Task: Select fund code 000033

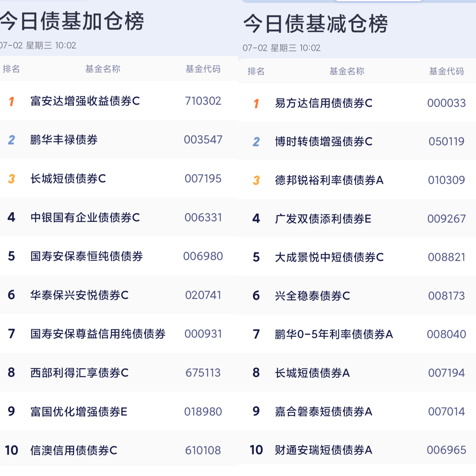Action: point(446,103)
